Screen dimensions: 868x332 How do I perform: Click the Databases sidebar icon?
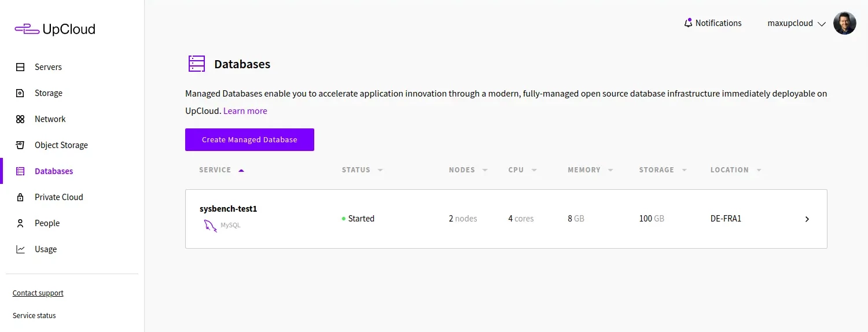coord(20,171)
